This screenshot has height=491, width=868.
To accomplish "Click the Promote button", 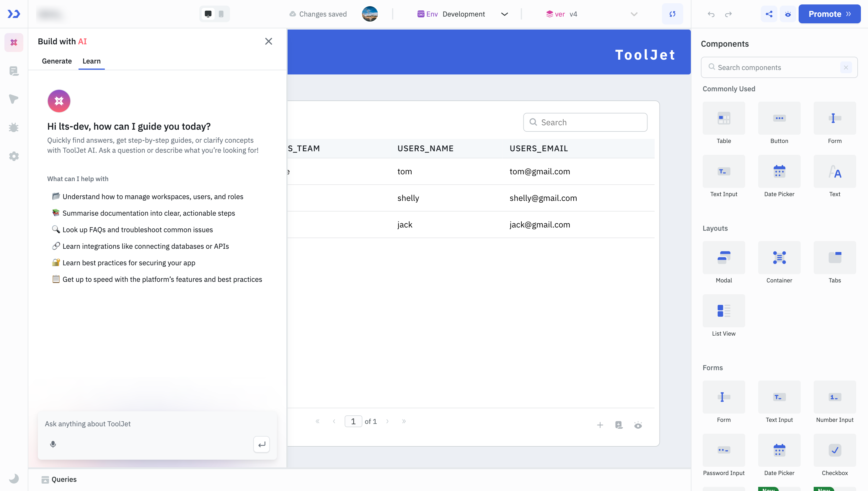I will 829,14.
